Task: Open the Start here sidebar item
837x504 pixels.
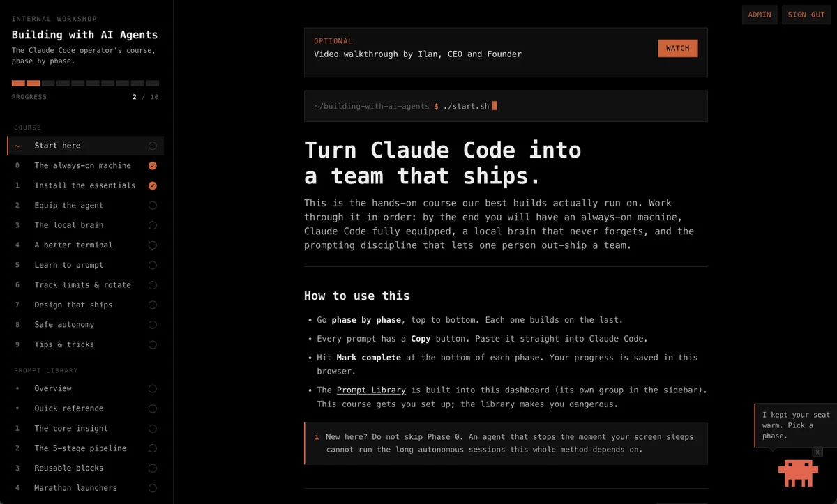Action: pyautogui.click(x=86, y=146)
